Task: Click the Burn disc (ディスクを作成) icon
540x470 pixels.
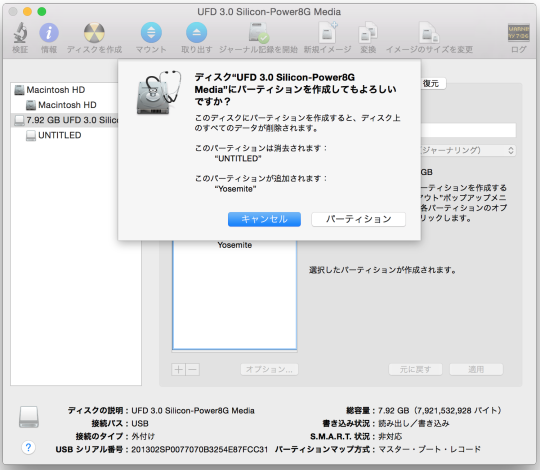Action: pos(94,33)
